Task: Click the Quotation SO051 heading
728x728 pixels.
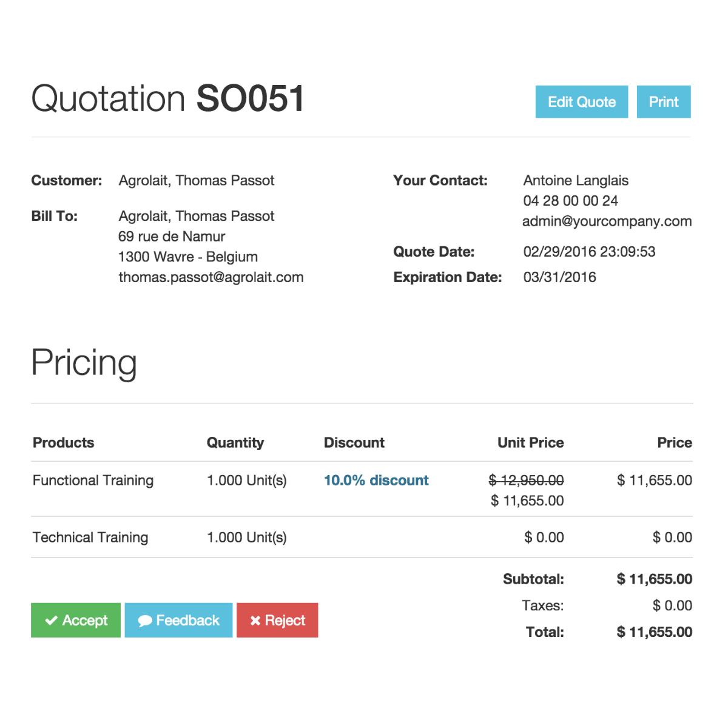Action: 167,98
